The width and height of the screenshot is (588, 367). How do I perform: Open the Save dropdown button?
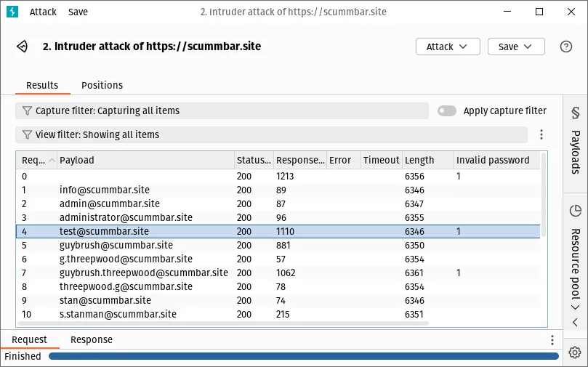(x=516, y=47)
